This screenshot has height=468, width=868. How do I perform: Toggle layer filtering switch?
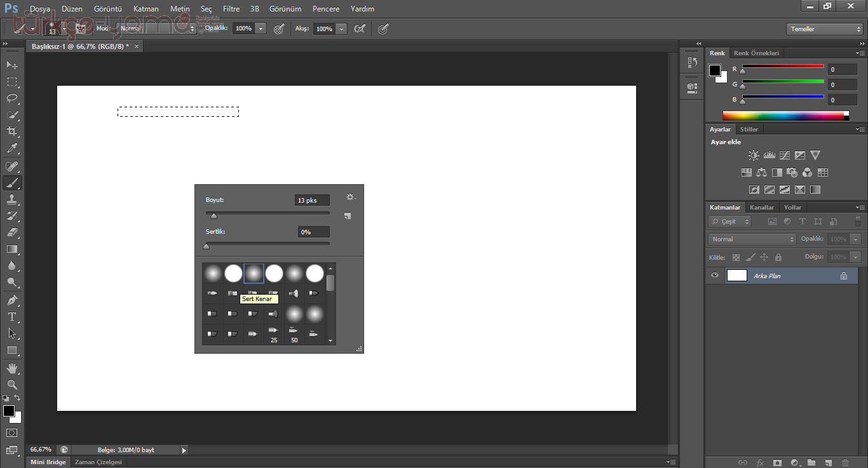(x=858, y=221)
